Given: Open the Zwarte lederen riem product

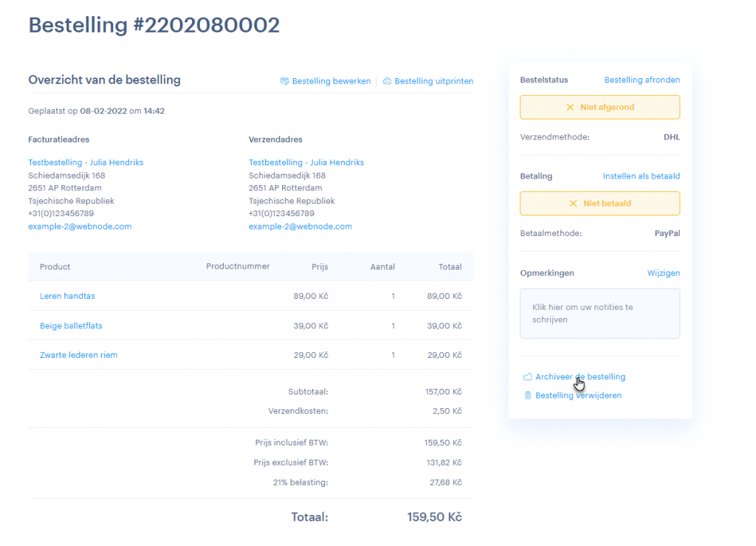Looking at the screenshot, I should pos(78,355).
